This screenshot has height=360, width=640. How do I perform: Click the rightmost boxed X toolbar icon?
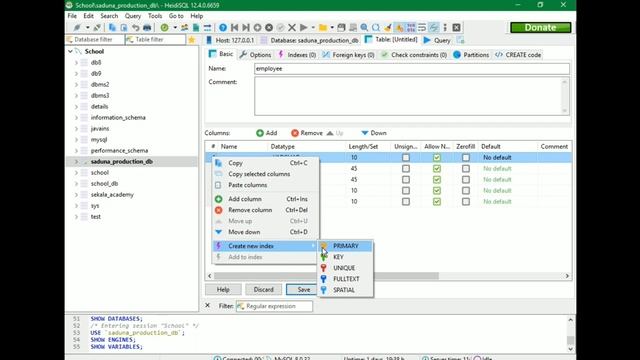(456, 27)
